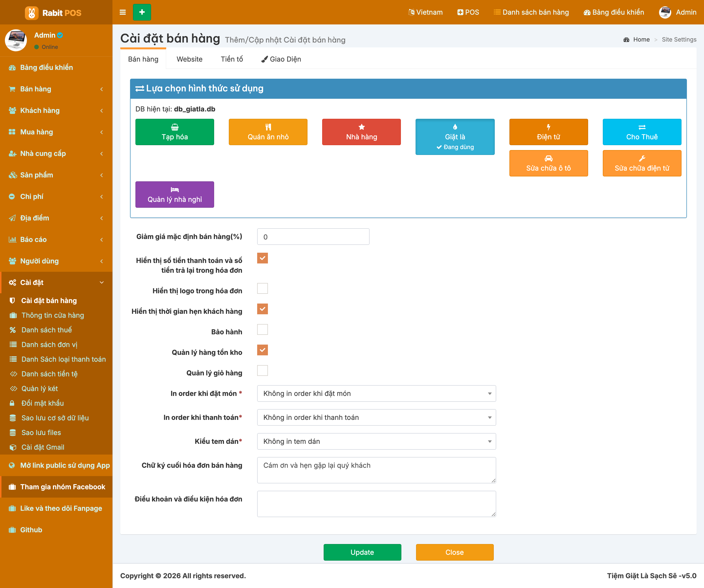Click the Thông tin cửa hàng briefcase icon
Screen dimensions: 704x588
pos(13,316)
